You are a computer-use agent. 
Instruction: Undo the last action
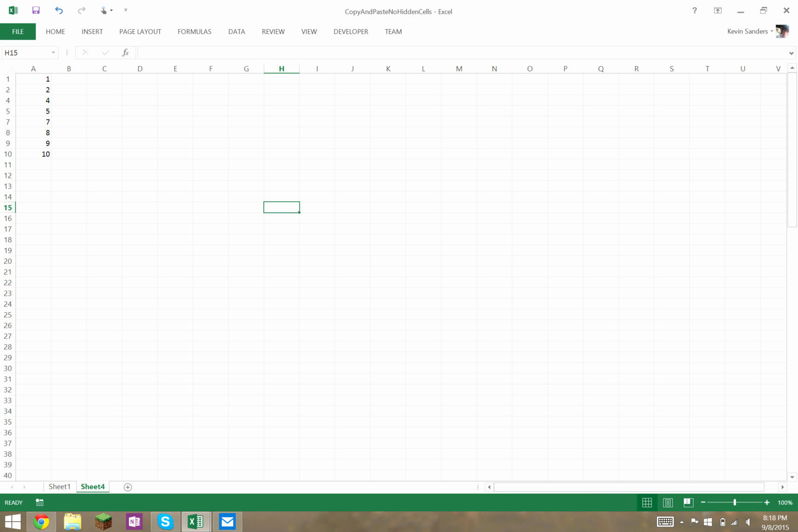[59, 10]
